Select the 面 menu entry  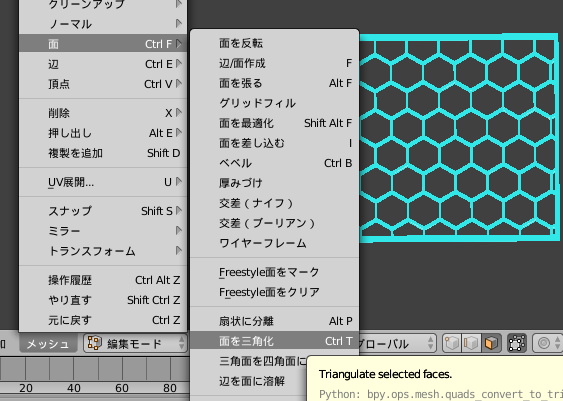(103, 44)
